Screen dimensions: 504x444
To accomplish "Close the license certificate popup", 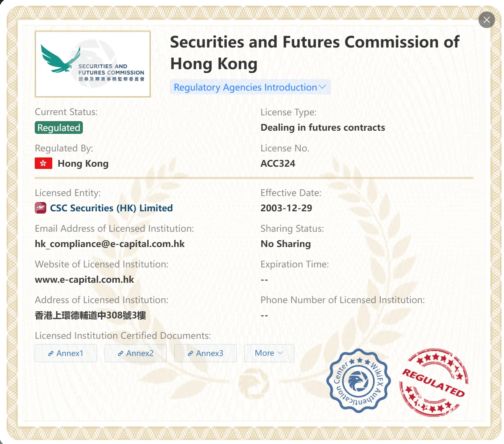I will [x=486, y=20].
